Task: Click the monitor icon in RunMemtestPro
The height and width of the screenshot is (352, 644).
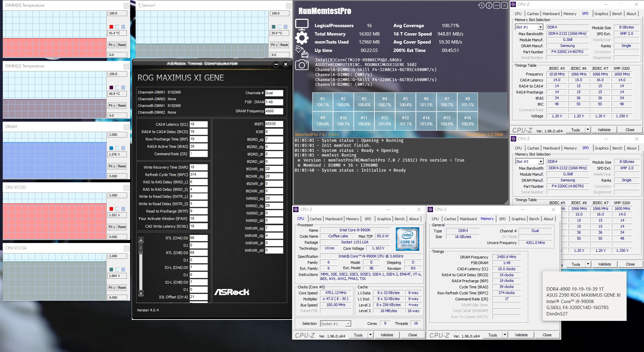Action: (302, 24)
